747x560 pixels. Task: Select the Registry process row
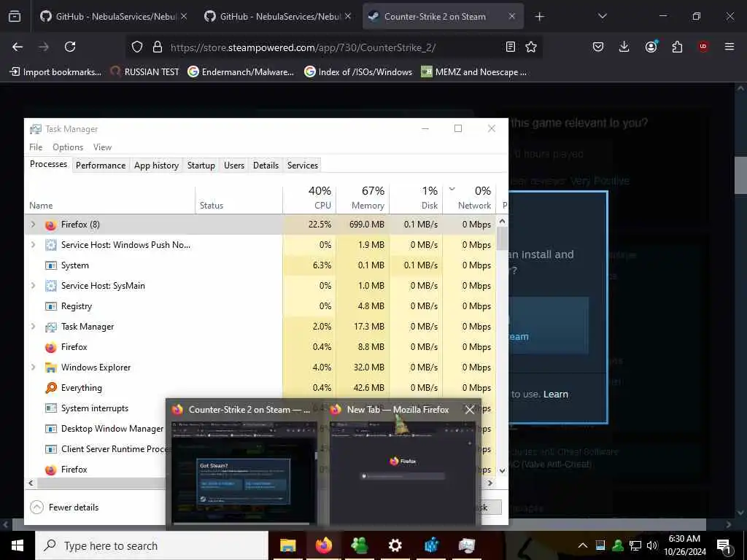click(260, 306)
